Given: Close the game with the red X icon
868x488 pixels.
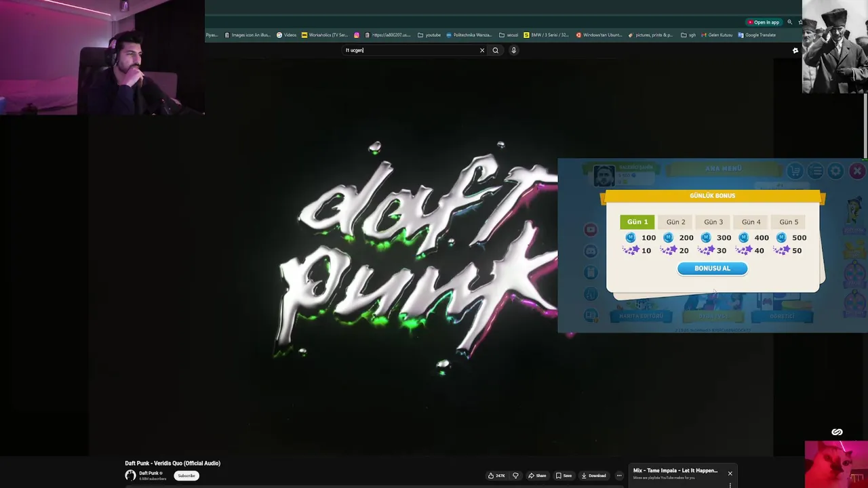Looking at the screenshot, I should pyautogui.click(x=856, y=171).
